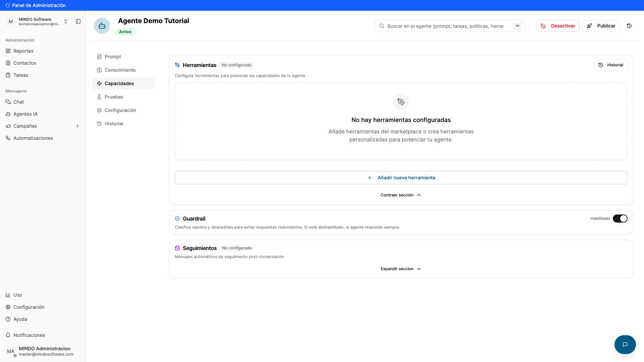
Task: Click the Automatizaciones workflow icon
Action: 8,138
